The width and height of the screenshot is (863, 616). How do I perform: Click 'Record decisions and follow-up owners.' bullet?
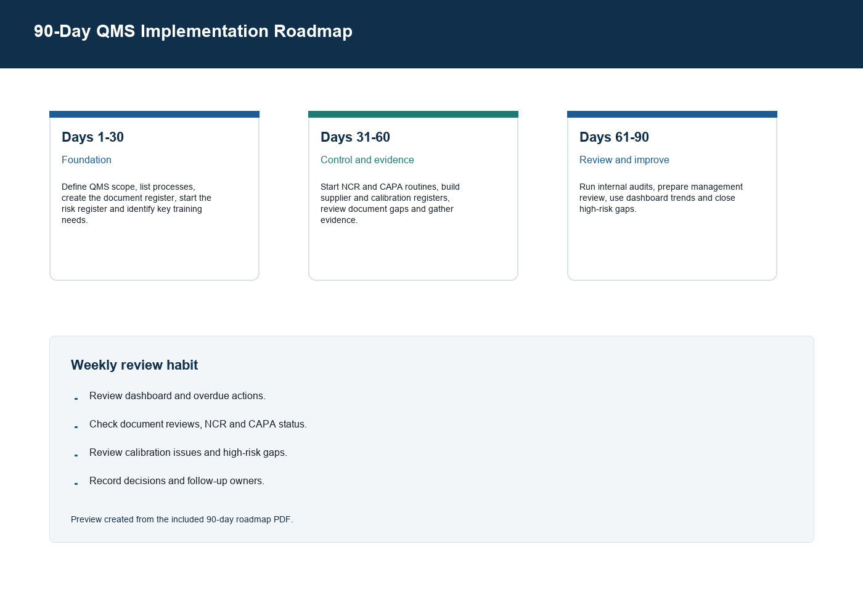click(177, 481)
